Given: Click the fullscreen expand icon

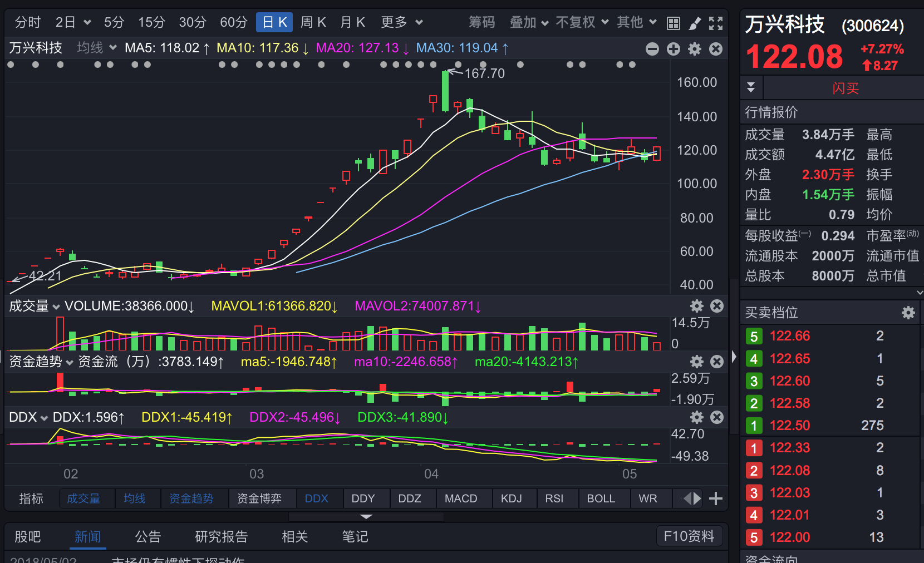Looking at the screenshot, I should tap(716, 23).
